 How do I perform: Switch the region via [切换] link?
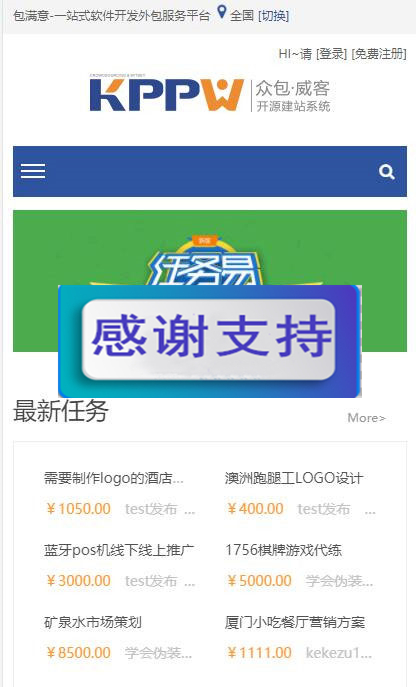click(x=274, y=16)
